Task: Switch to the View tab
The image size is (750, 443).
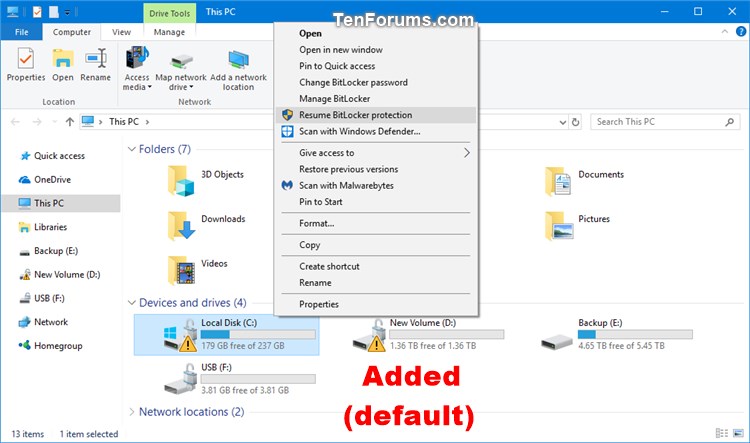Action: (121, 32)
